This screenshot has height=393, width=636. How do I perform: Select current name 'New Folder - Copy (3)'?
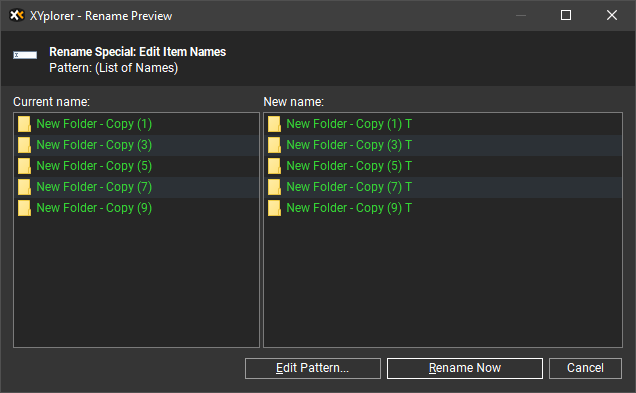[136, 145]
